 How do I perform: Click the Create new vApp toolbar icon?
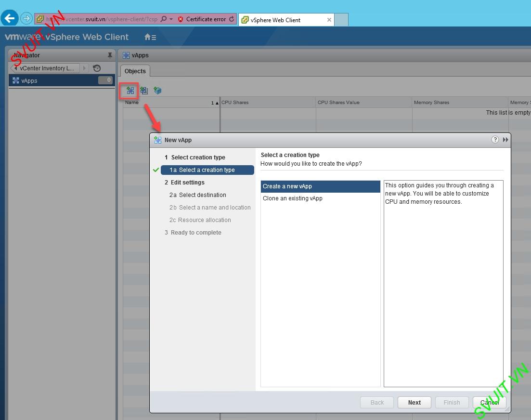[130, 91]
